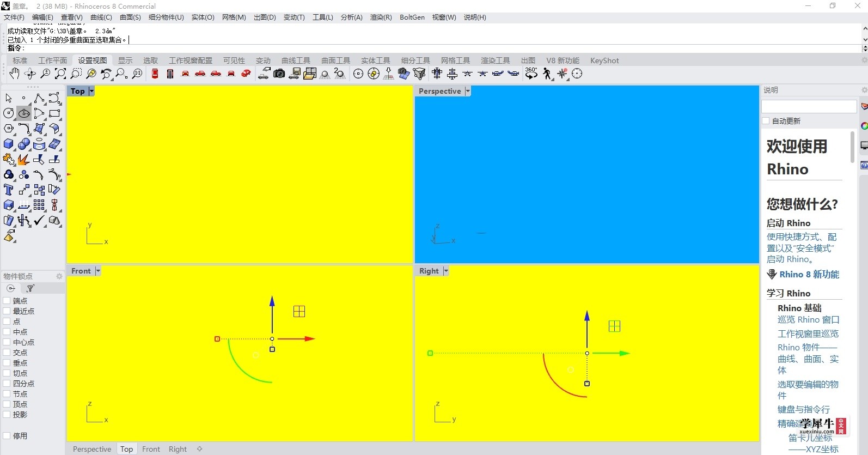Open the Top viewport dropdown arrow
This screenshot has width=868, height=455.
point(91,91)
